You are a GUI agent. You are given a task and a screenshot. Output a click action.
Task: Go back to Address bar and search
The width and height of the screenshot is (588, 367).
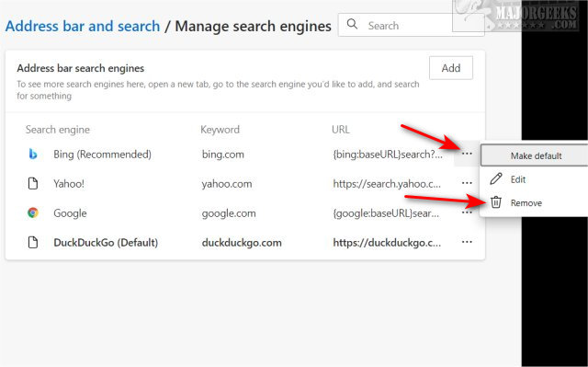click(x=83, y=27)
